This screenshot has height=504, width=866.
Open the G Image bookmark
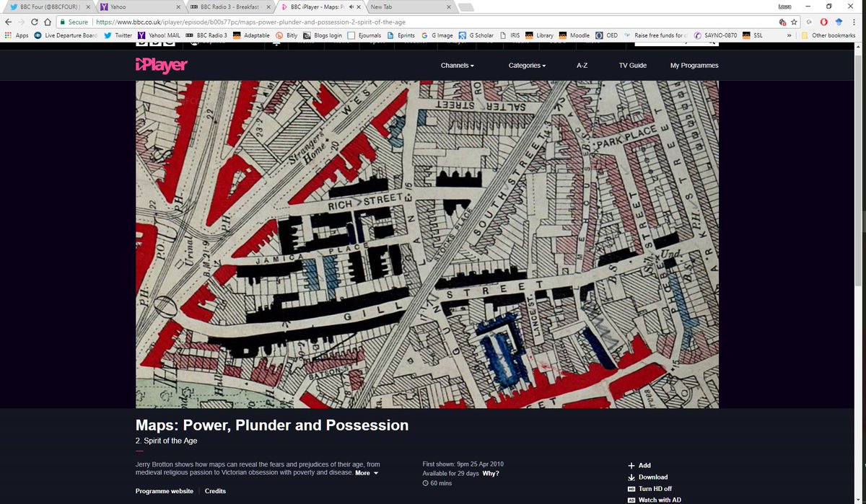coord(437,35)
